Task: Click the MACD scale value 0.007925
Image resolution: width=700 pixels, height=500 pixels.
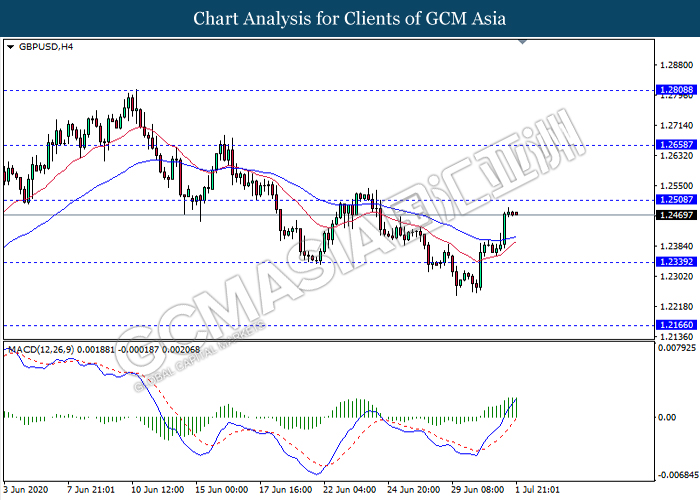Action: pyautogui.click(x=677, y=348)
